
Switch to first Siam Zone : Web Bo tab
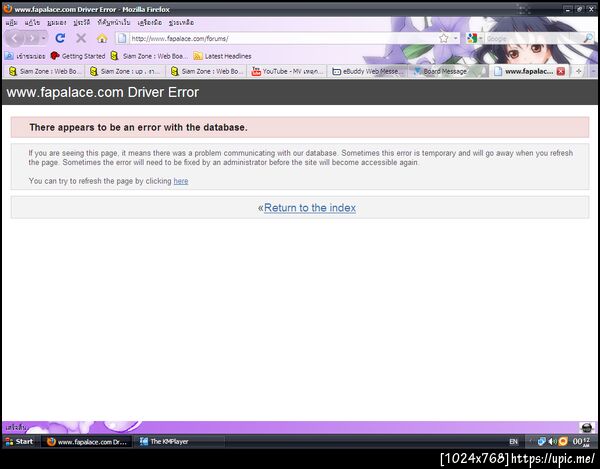click(44, 71)
